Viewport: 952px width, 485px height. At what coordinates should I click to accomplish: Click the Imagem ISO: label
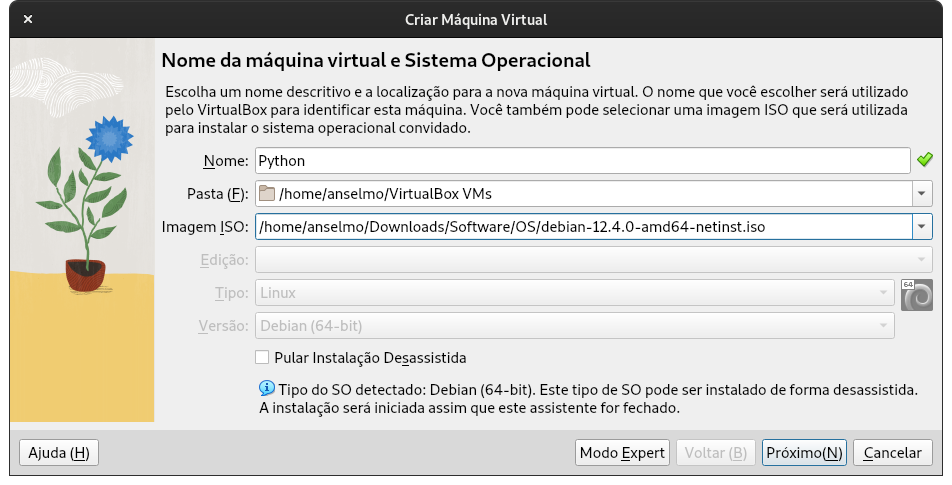(x=205, y=226)
